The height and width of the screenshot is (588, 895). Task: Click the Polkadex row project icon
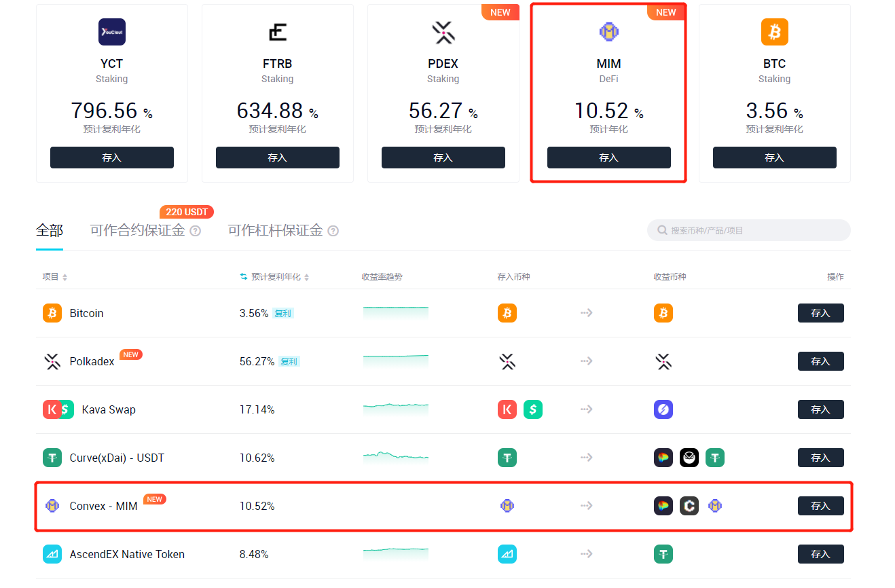coord(52,361)
